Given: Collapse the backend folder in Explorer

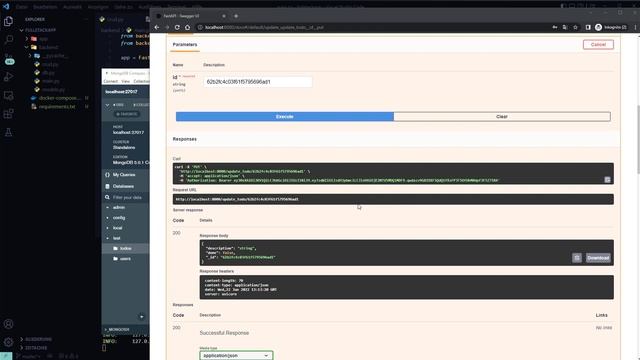Looking at the screenshot, I should tap(27, 47).
